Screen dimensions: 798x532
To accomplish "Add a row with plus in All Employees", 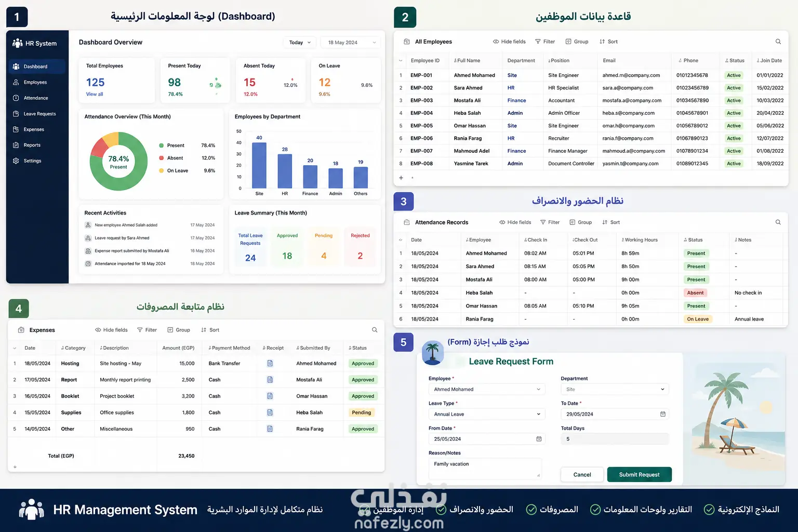I will 401,178.
